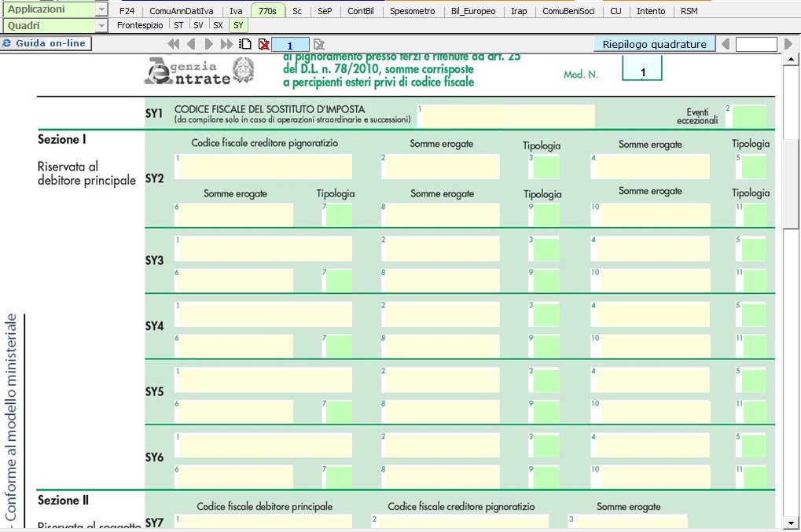The height and width of the screenshot is (532, 801).
Task: Click the Mod. N. field showing 1
Action: coord(642,69)
